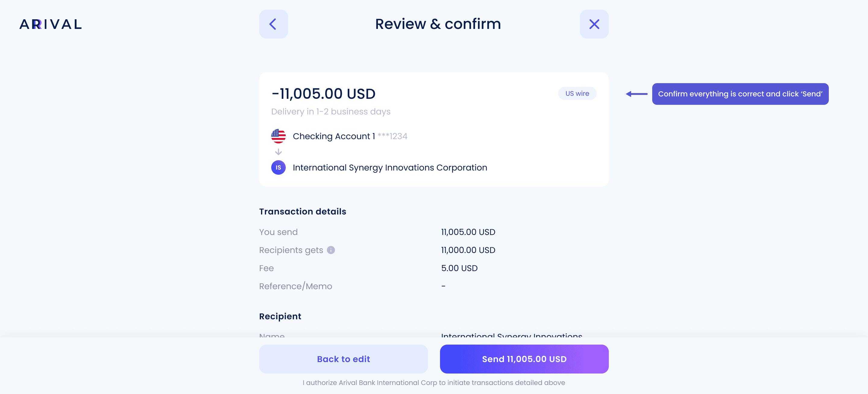This screenshot has width=868, height=394.
Task: Click the down arrow between accounts
Action: (x=278, y=152)
